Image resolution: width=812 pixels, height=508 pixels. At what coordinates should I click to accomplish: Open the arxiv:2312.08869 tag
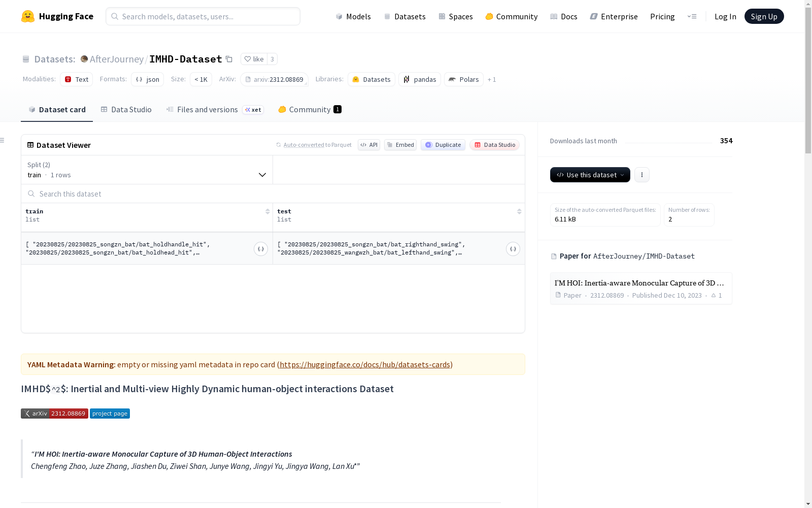click(275, 79)
